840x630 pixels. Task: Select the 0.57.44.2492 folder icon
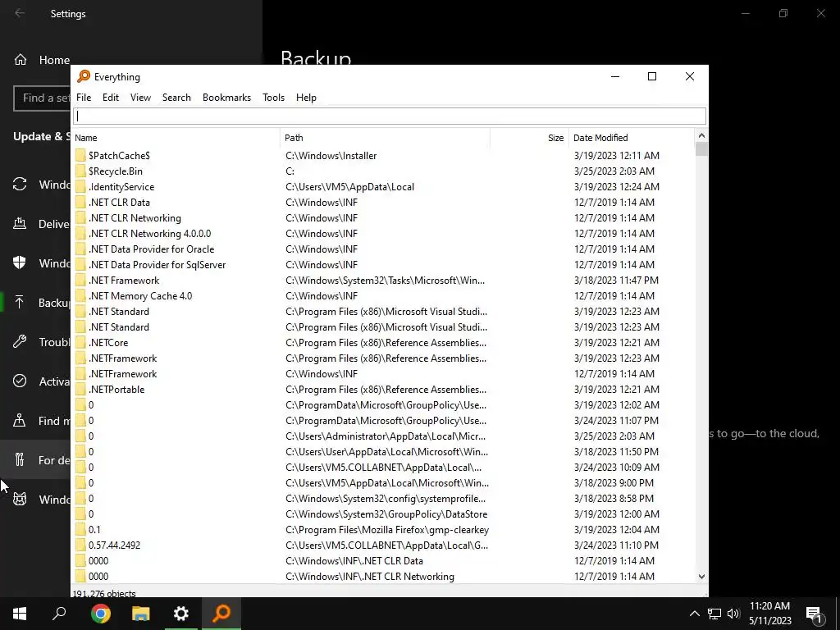pyautogui.click(x=80, y=545)
